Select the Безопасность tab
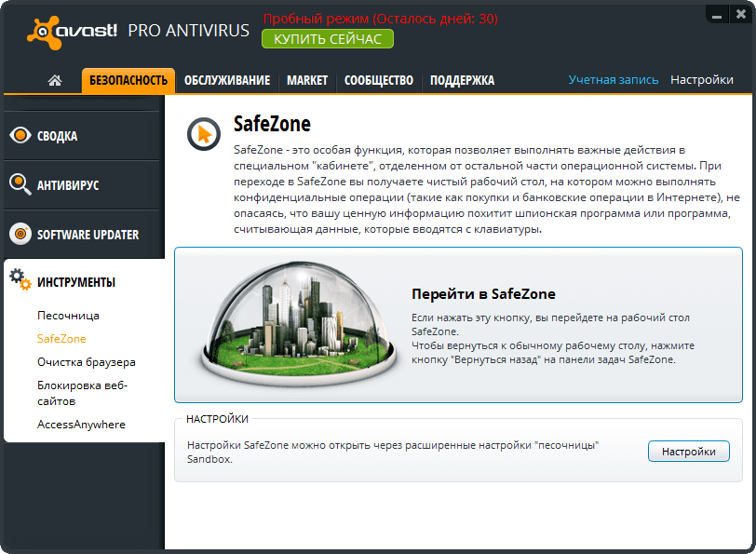This screenshot has width=756, height=554. pyautogui.click(x=129, y=80)
